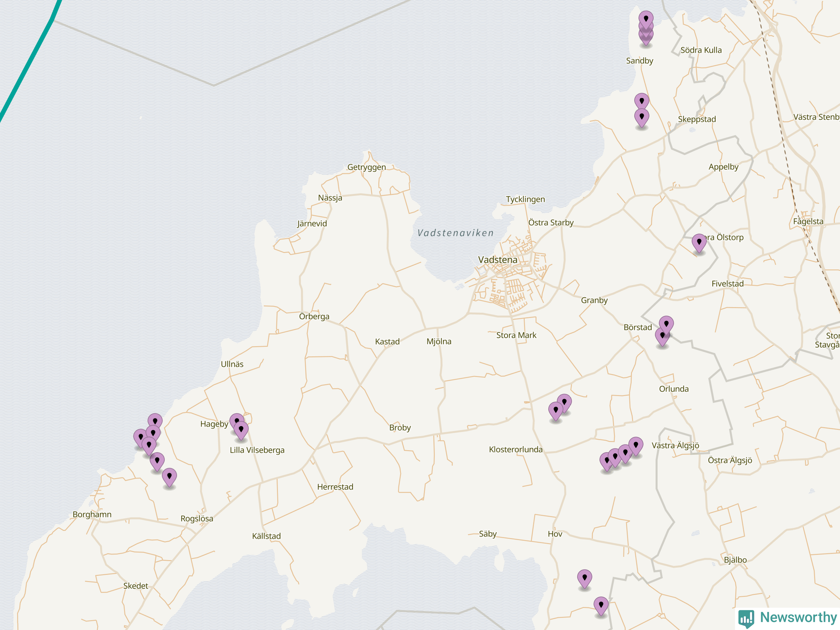Click the Broby place label

click(400, 428)
